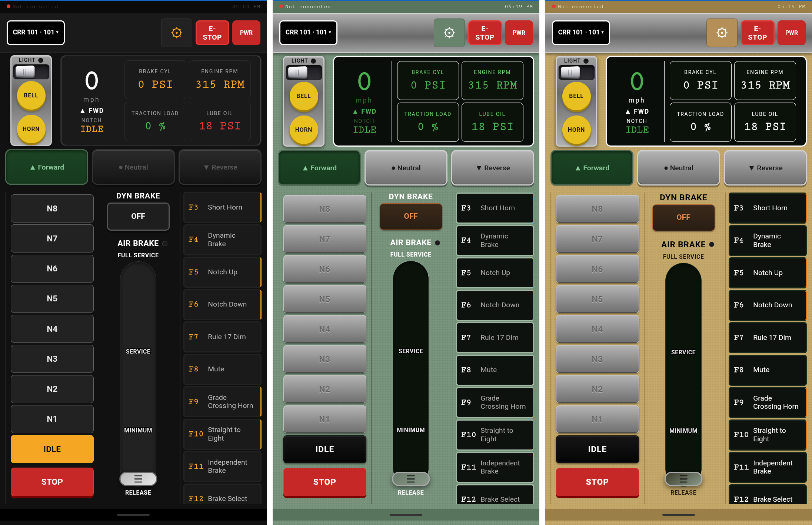
Task: Open CRR 101 loco dropdown in tan panel
Action: point(581,33)
